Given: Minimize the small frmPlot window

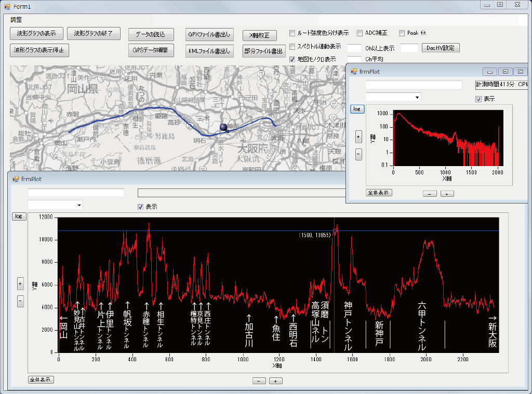Looking at the screenshot, I should point(490,72).
